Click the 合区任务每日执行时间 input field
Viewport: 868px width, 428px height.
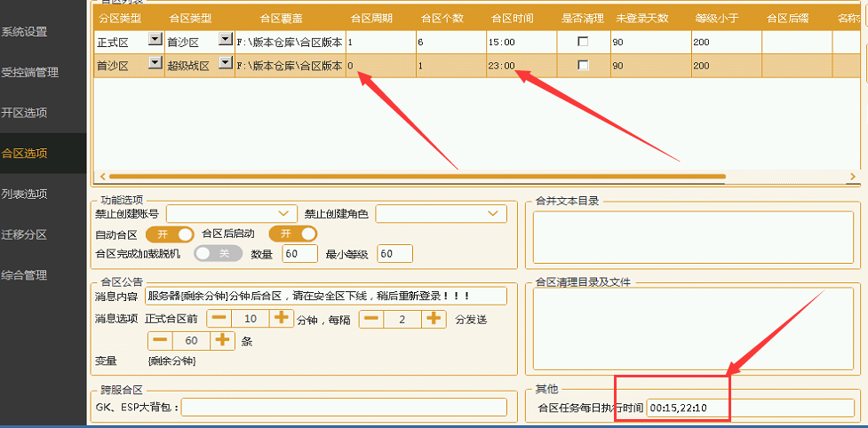(750, 408)
